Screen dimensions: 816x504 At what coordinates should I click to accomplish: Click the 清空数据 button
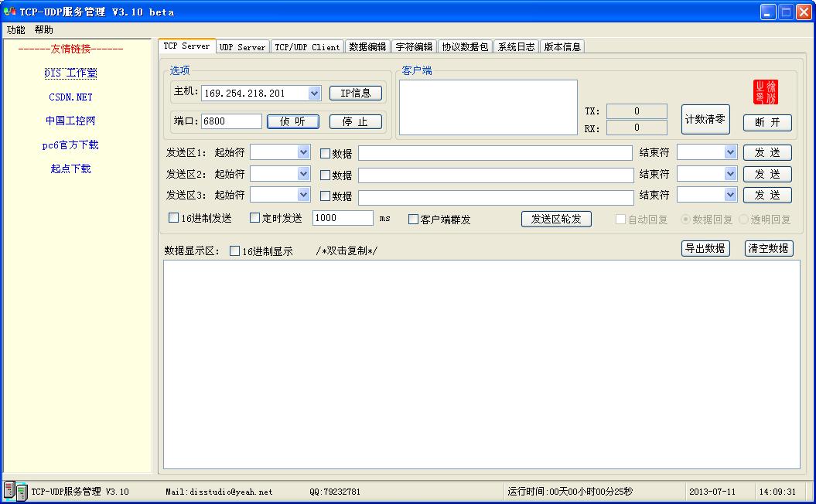(x=769, y=248)
